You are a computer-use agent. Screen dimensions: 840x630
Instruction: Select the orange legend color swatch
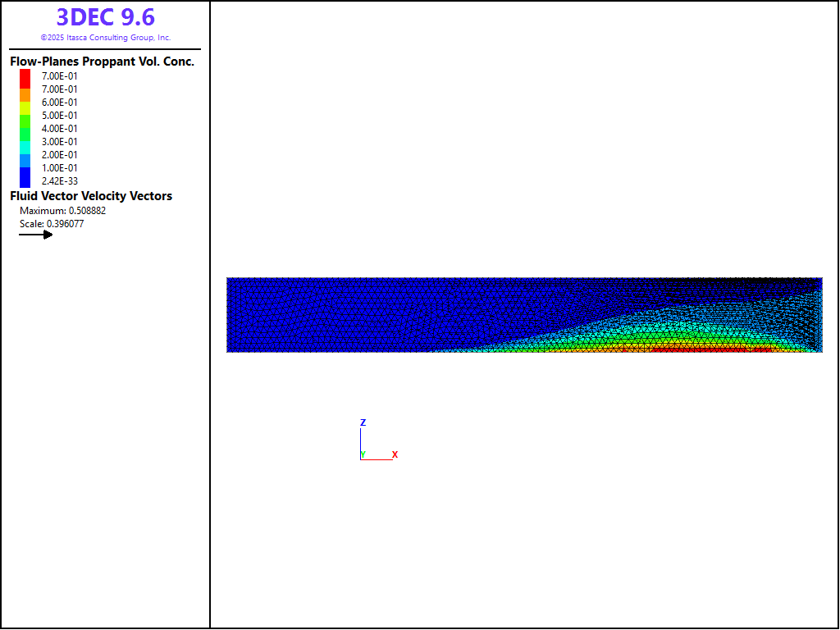(x=25, y=95)
